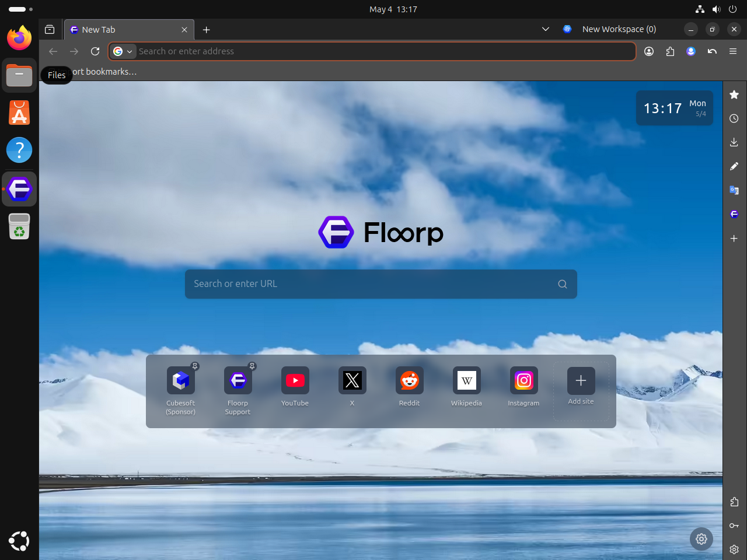Open History panel clock icon in sidebar
This screenshot has height=560, width=747.
coord(734,118)
